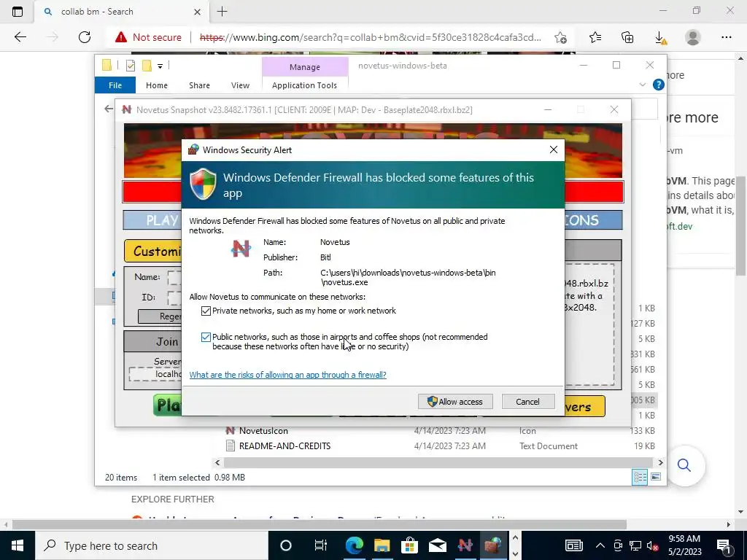
Task: Allow access for Novetus through firewall
Action: pyautogui.click(x=455, y=402)
